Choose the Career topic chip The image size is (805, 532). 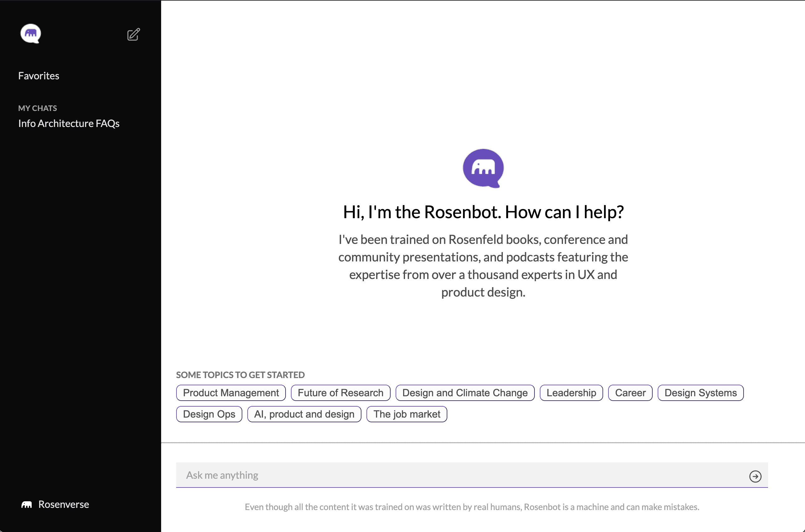630,392
